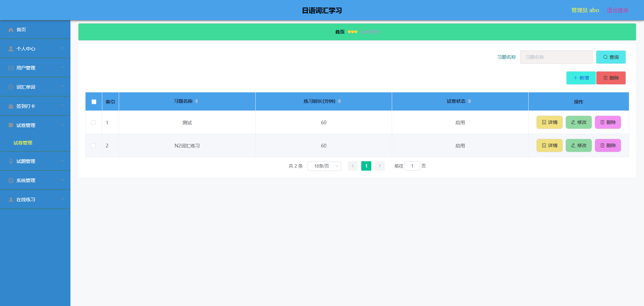Open 用户管理 sidebar menu item
Screen dimensions: 644x306
click(x=35, y=68)
